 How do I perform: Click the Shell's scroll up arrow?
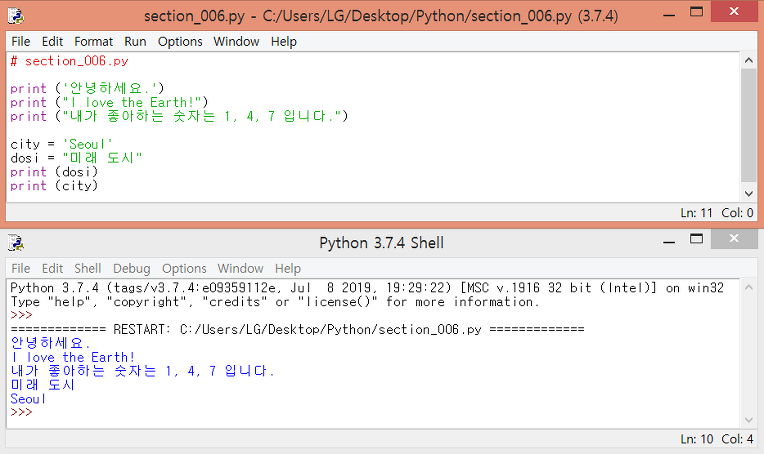coord(749,287)
